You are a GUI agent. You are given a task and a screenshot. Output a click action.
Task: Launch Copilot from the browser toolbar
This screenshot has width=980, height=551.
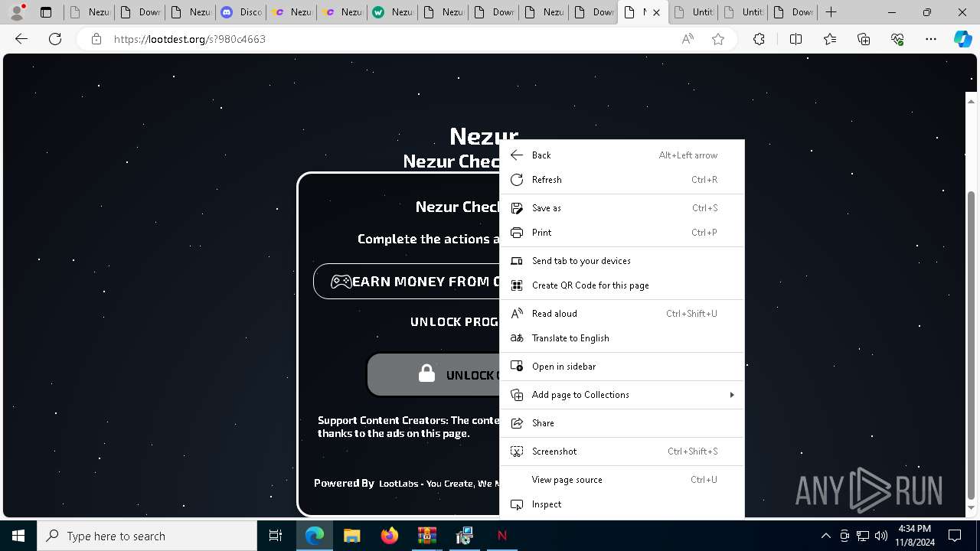pos(962,39)
